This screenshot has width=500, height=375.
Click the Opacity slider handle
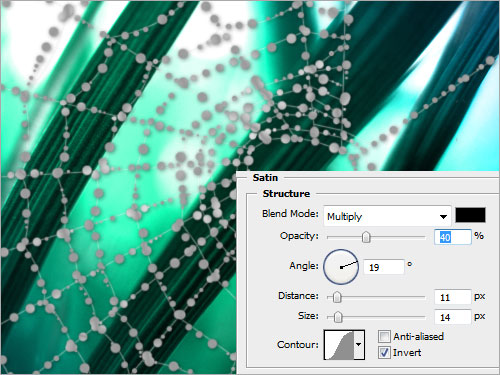point(366,237)
